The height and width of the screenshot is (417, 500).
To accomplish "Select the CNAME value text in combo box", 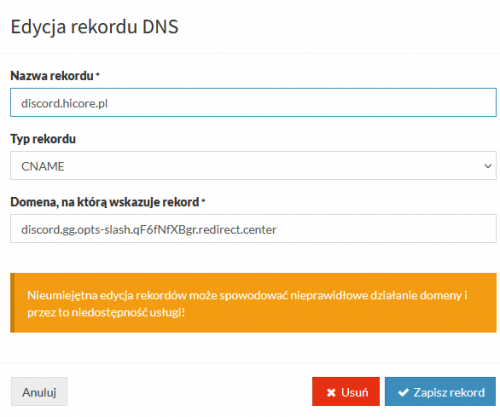I will click(43, 166).
